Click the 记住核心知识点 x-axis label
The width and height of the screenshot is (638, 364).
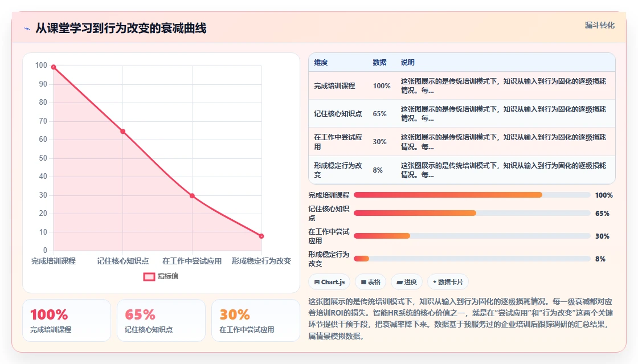[x=123, y=261]
